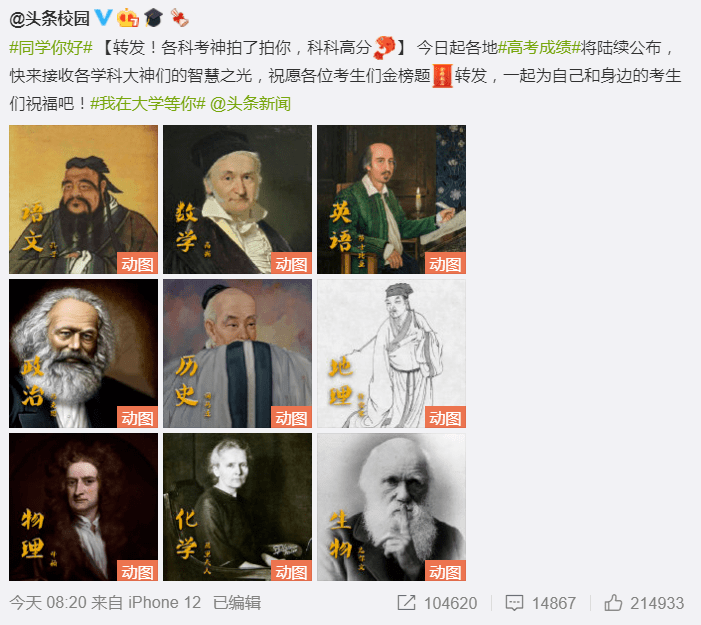The width and height of the screenshot is (701, 625).
Task: Open comments via speech bubble icon
Action: click(x=514, y=603)
